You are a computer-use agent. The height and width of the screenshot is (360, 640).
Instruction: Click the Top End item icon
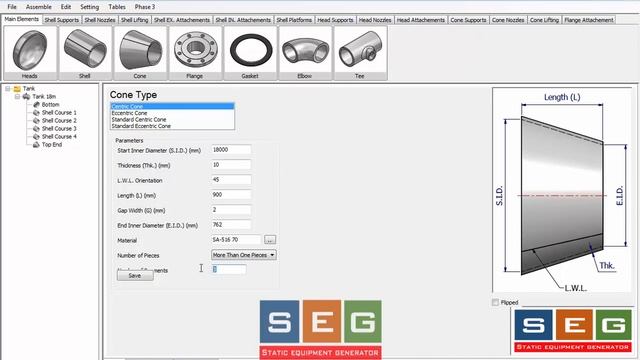point(36,144)
